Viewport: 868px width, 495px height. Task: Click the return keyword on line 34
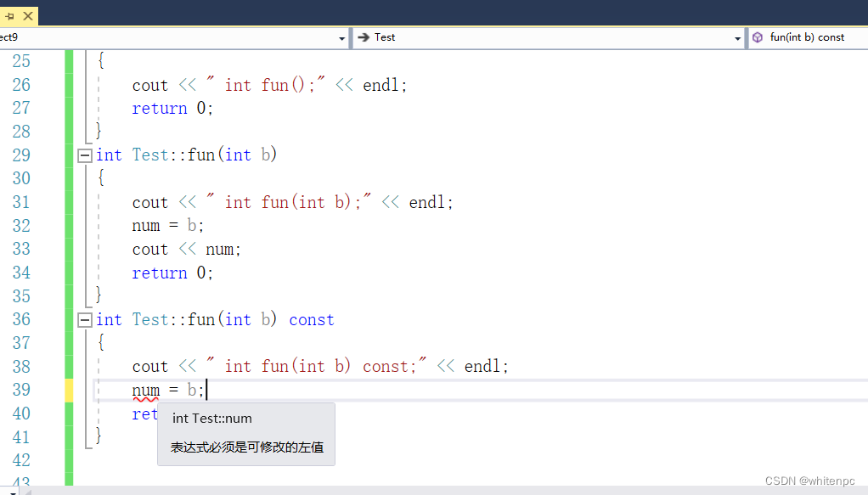click(159, 273)
